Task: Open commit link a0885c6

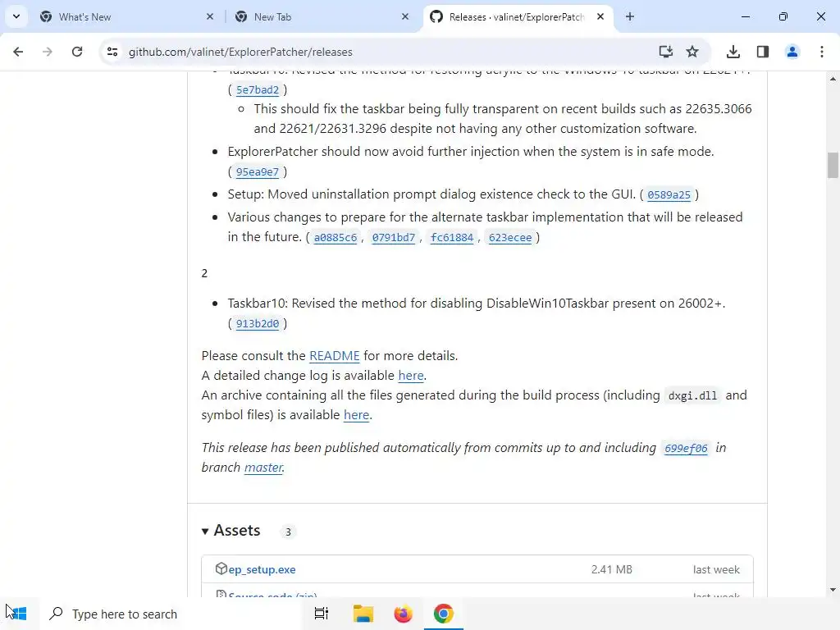Action: (x=336, y=238)
